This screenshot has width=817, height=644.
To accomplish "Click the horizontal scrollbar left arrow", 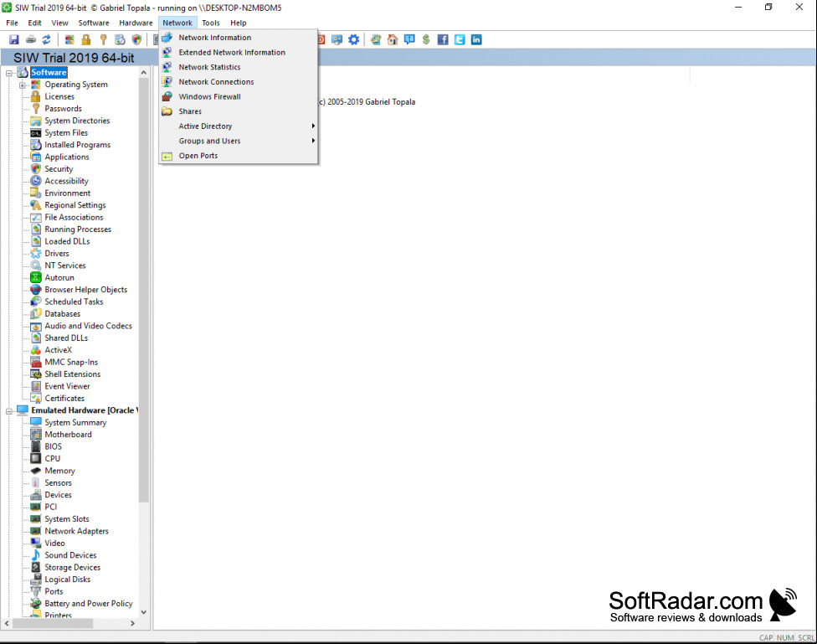I will (x=7, y=623).
